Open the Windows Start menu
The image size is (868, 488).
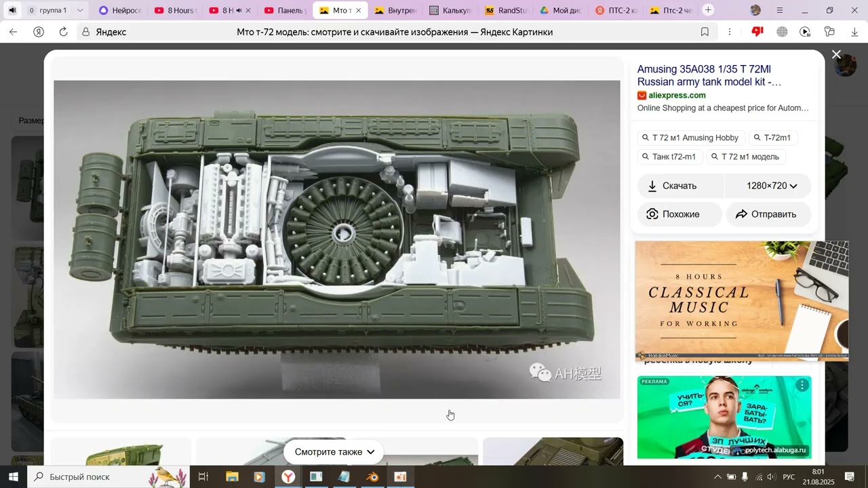pos(13,476)
